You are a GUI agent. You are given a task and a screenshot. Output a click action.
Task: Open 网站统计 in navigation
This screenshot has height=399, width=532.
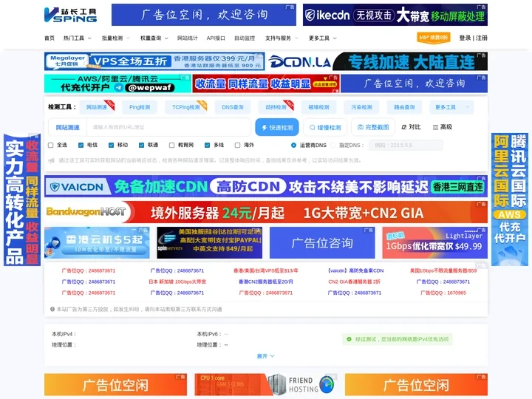(x=187, y=38)
